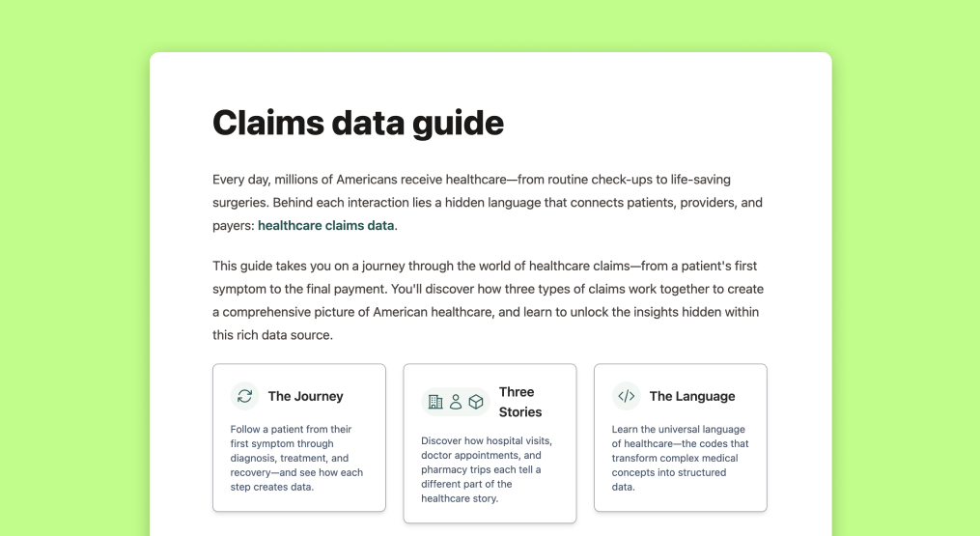Click the phrase 'hidden language' in intro

pyautogui.click(x=476, y=203)
